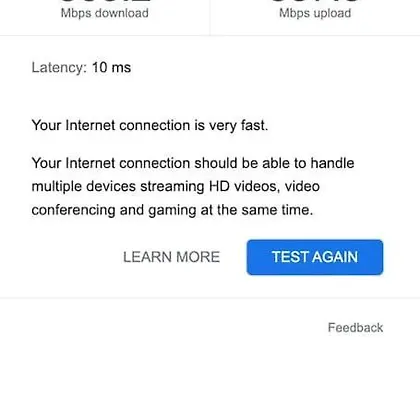Screen dimensions: 420x420
Task: Click the Latency label text
Action: tap(59, 67)
